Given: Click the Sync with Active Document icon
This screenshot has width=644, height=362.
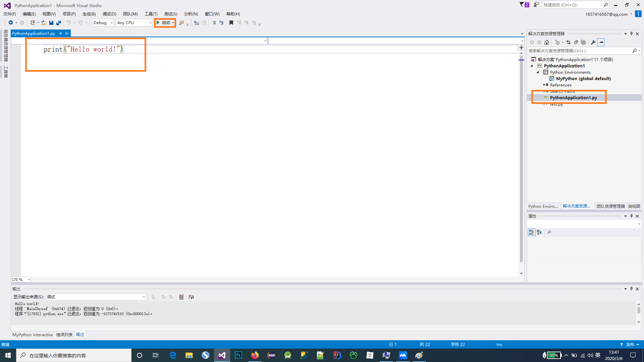Looking at the screenshot, I should pyautogui.click(x=569, y=42).
